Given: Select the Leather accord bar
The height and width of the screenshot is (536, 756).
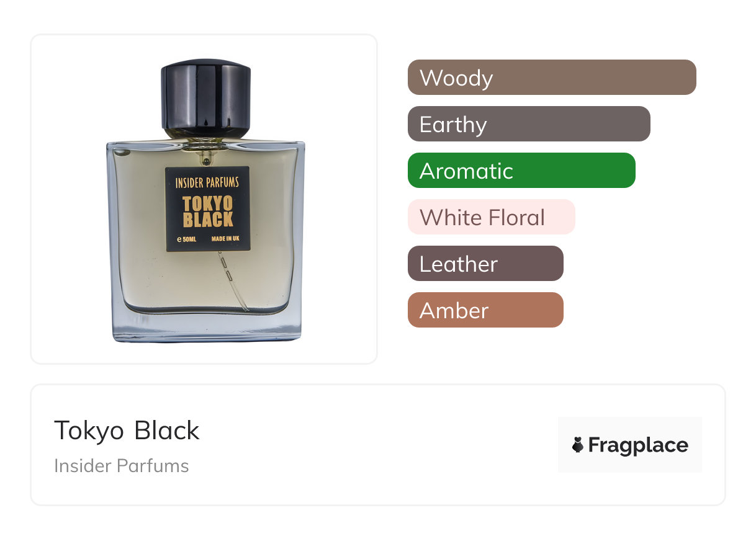Looking at the screenshot, I should point(485,264).
